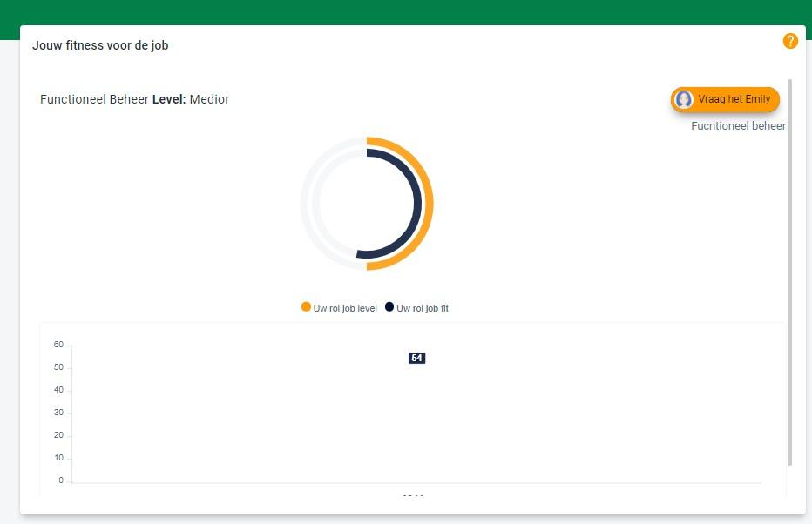The width and height of the screenshot is (812, 524).
Task: Toggle the "Uw rol job level" legend label
Action: click(345, 308)
